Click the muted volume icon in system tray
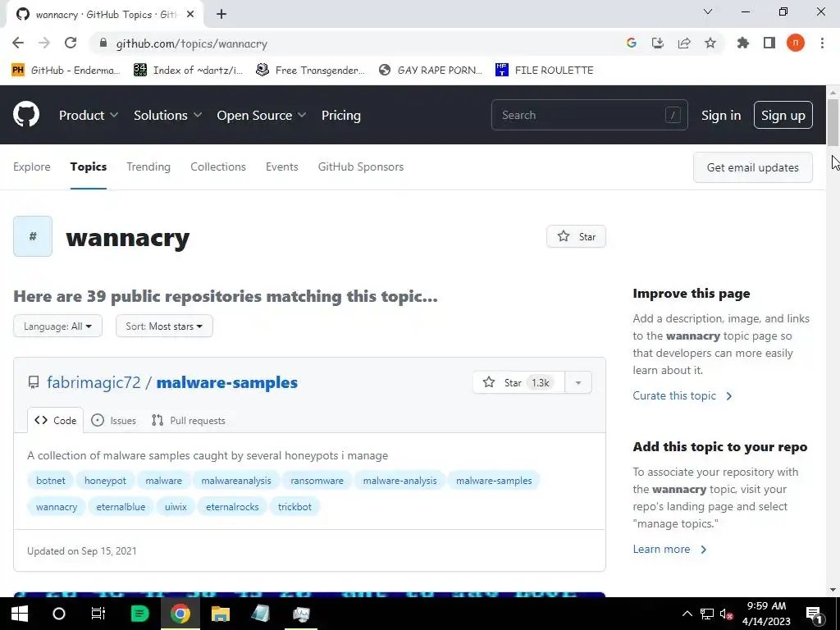The image size is (840, 630). coord(727,614)
